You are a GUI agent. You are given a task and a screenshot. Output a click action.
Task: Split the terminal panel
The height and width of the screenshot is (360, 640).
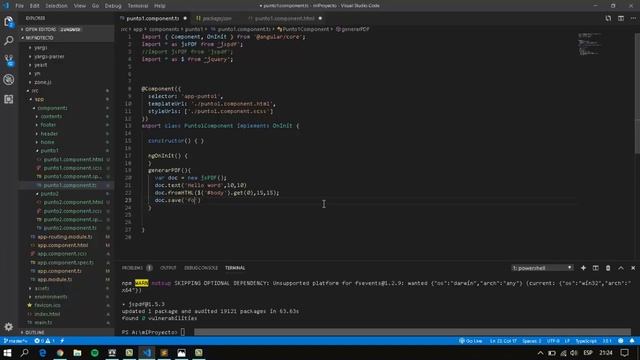[x=596, y=268]
